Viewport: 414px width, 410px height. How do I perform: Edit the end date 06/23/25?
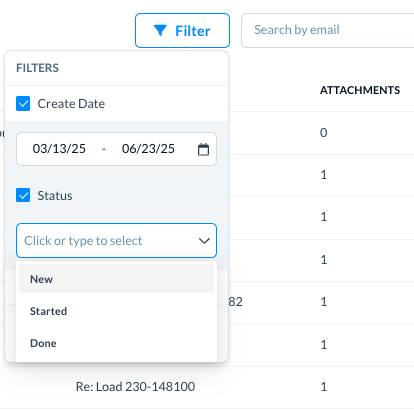148,149
